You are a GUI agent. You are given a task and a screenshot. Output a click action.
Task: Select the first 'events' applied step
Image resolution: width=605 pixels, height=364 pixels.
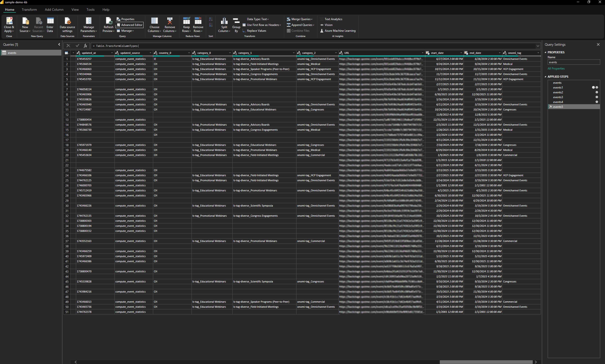click(574, 83)
